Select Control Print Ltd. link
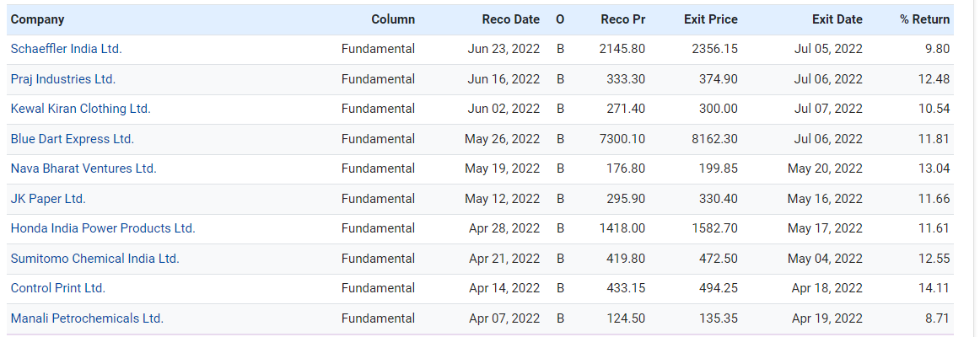The width and height of the screenshot is (980, 337). [57, 288]
